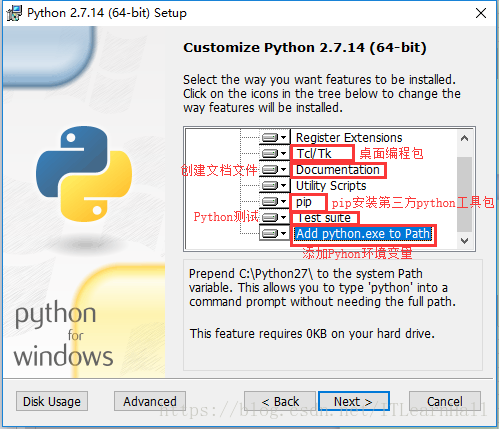Open the Add python.exe to Path dropdown
500x430 pixels.
point(274,233)
